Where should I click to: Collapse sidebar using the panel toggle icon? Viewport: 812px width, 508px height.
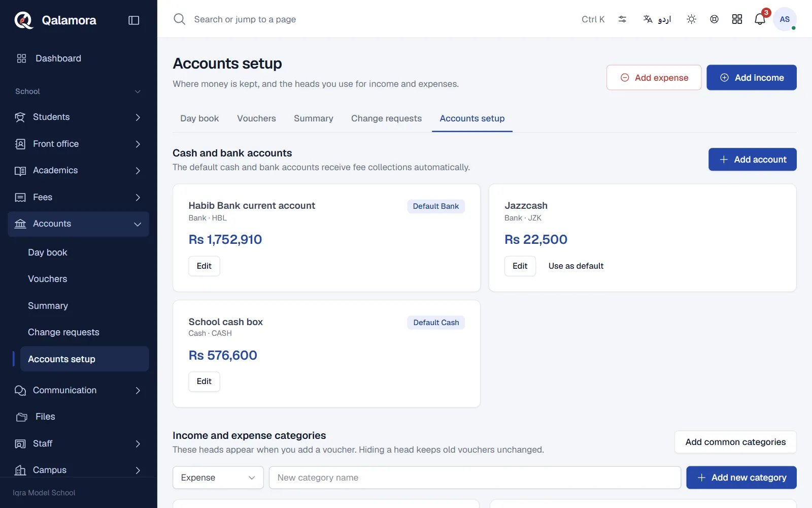pos(134,20)
